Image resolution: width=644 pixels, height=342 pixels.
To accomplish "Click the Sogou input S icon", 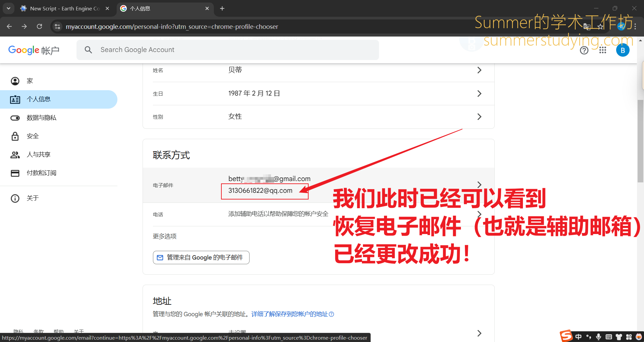I will pos(566,336).
